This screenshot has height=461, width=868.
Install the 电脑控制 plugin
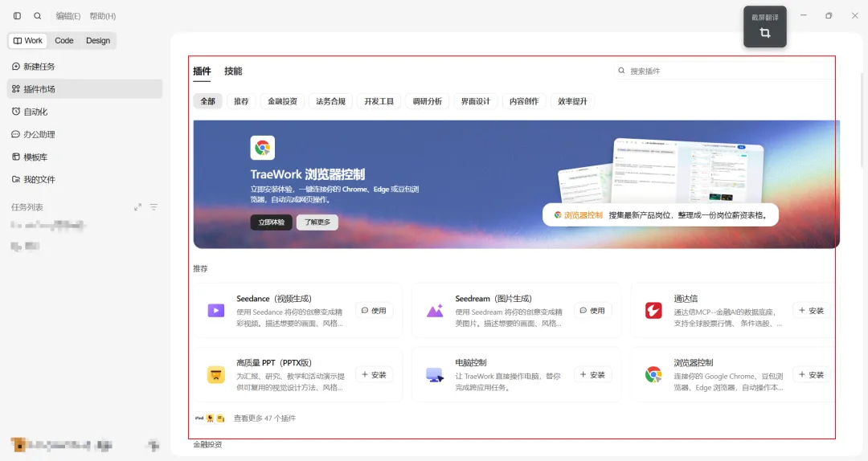pyautogui.click(x=592, y=375)
